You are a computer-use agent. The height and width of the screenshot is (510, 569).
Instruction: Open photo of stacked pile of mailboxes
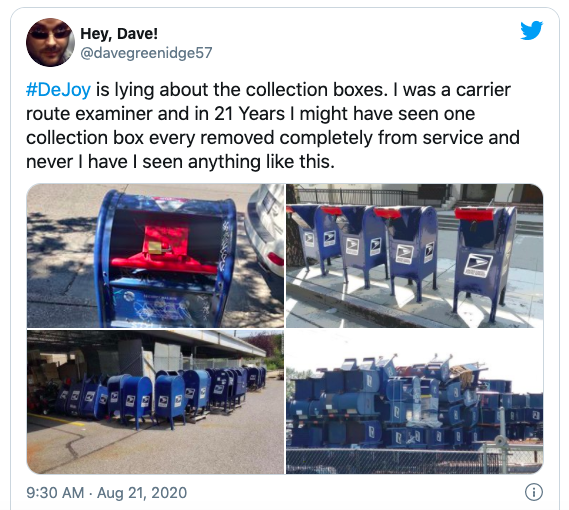414,402
